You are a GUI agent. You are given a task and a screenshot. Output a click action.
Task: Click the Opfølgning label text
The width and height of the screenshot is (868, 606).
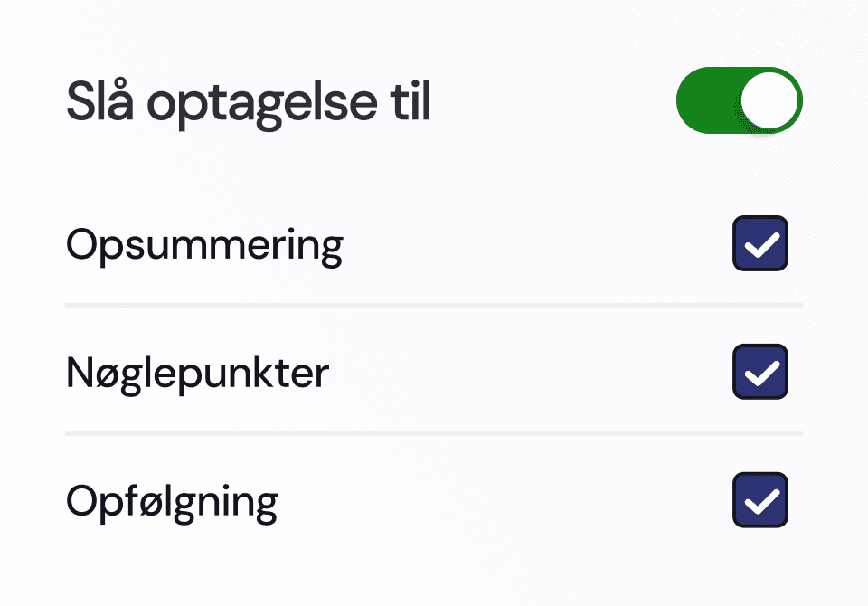[x=172, y=502]
